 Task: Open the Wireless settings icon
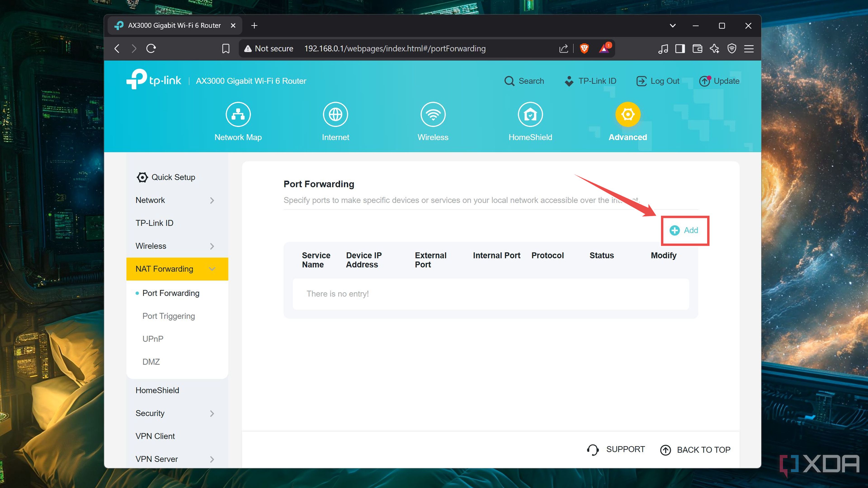tap(433, 115)
